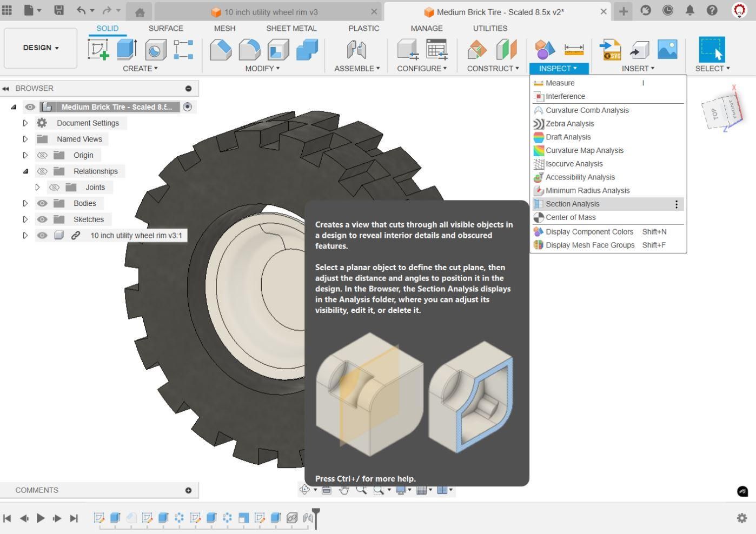This screenshot has height=534, width=756.
Task: Open Section Analysis more options dots
Action: click(676, 204)
